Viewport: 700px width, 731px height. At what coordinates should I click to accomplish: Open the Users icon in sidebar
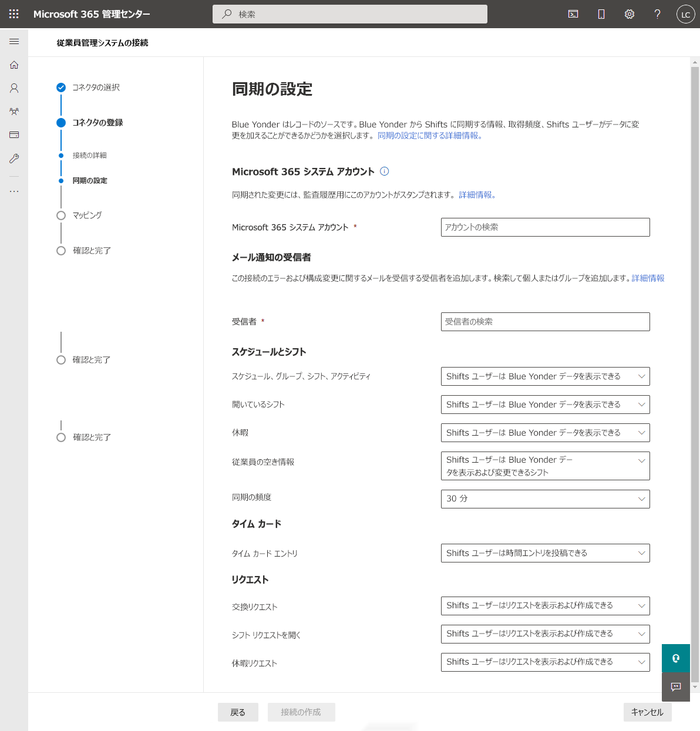click(x=14, y=88)
